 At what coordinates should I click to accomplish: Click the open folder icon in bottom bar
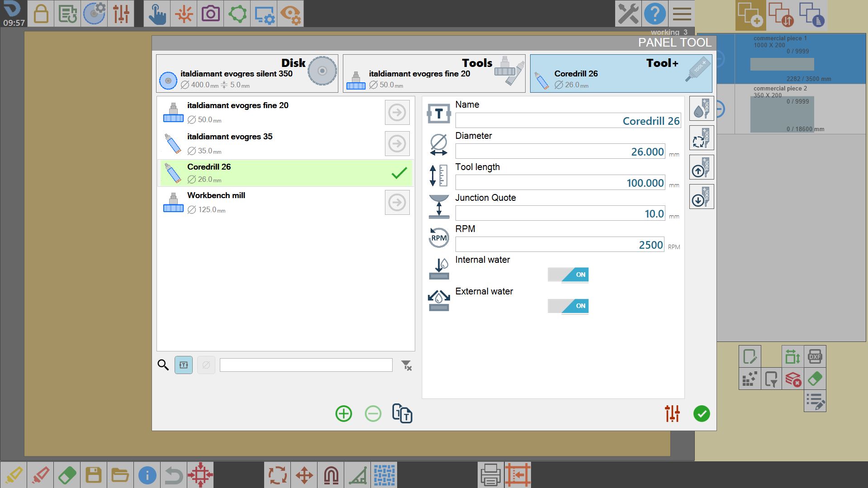click(x=120, y=475)
